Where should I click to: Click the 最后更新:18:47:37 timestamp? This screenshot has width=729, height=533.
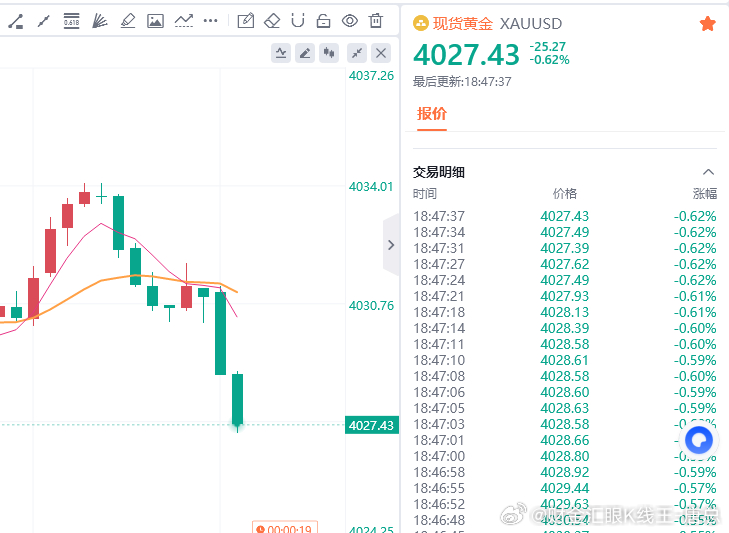(x=462, y=82)
